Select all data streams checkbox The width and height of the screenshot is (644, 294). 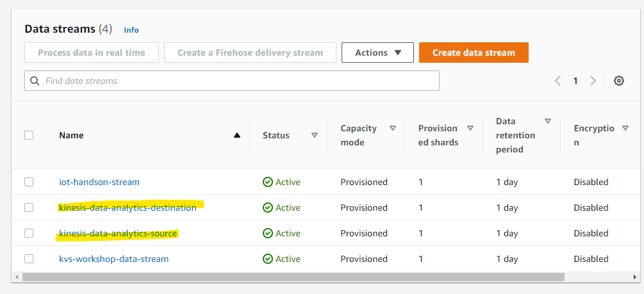pyautogui.click(x=29, y=135)
